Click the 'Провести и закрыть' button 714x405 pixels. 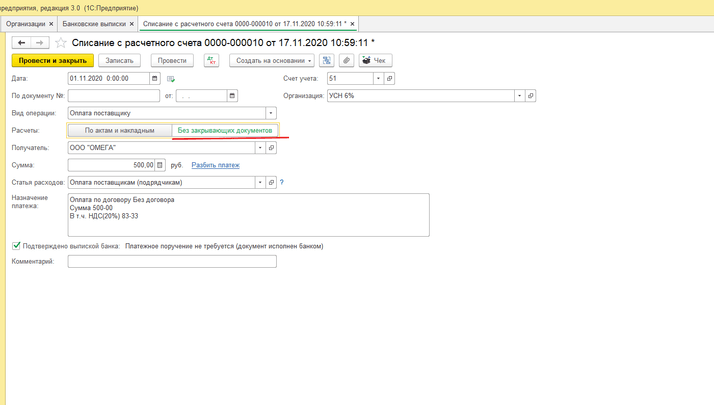pos(52,61)
